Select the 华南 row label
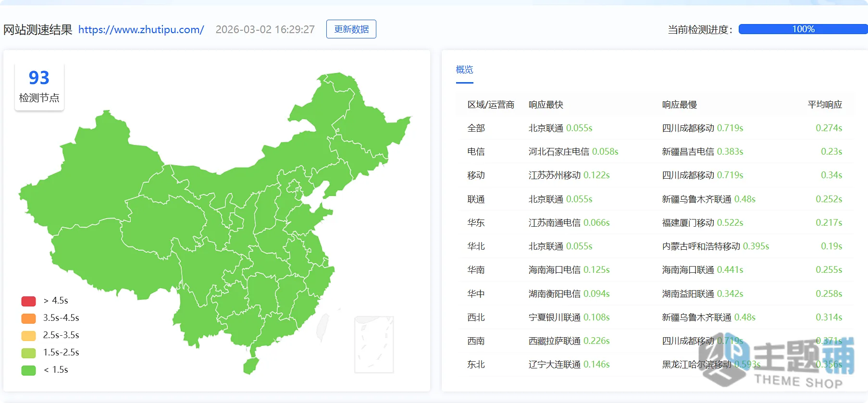This screenshot has width=868, height=403. pyautogui.click(x=476, y=269)
